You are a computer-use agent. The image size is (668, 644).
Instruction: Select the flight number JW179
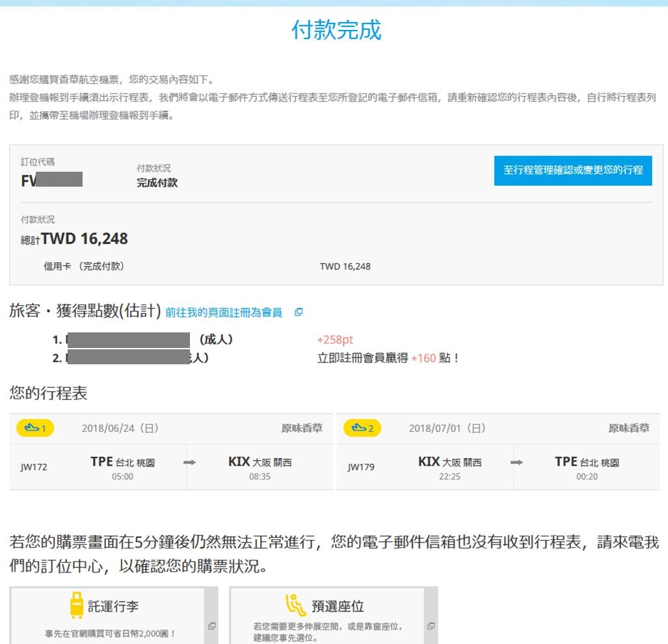click(x=361, y=467)
